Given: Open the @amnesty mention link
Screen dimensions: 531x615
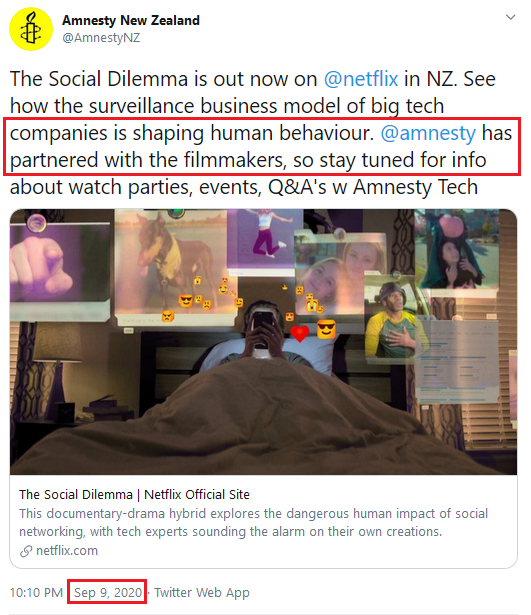Looking at the screenshot, I should pyautogui.click(x=428, y=133).
